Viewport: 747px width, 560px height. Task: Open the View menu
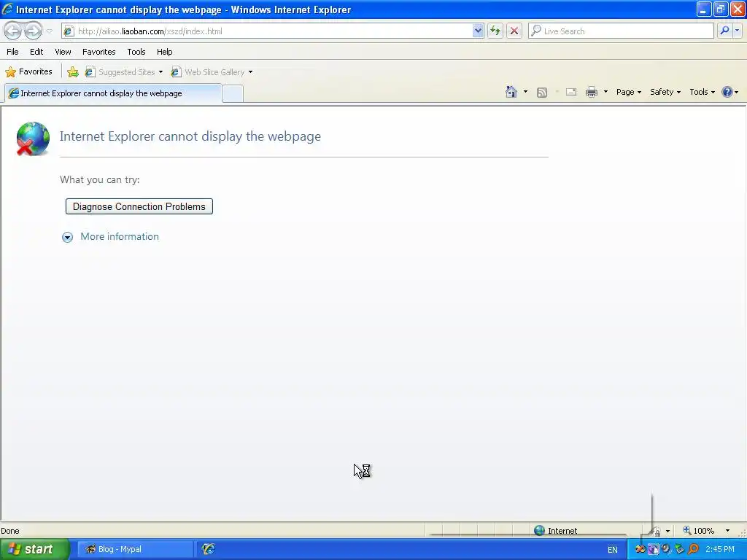pos(63,52)
